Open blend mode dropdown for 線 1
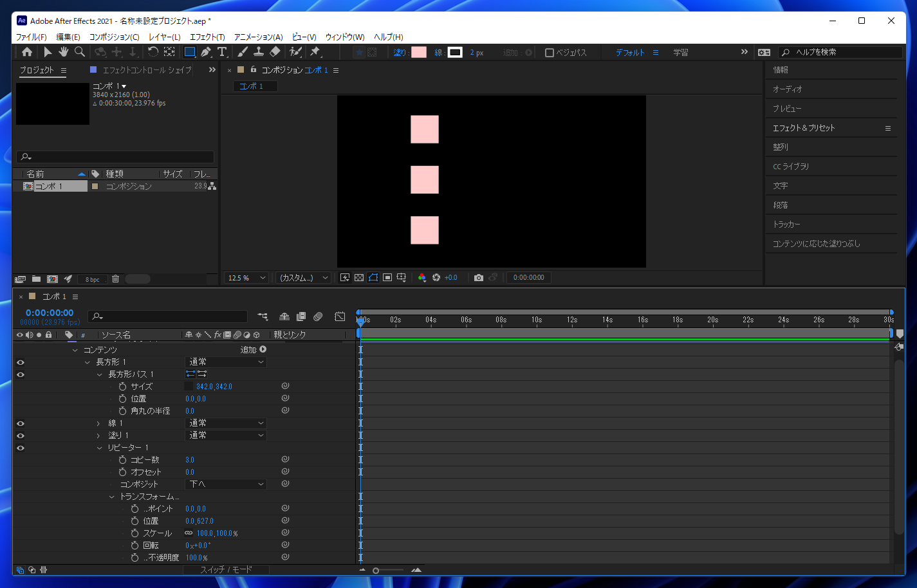 point(226,423)
